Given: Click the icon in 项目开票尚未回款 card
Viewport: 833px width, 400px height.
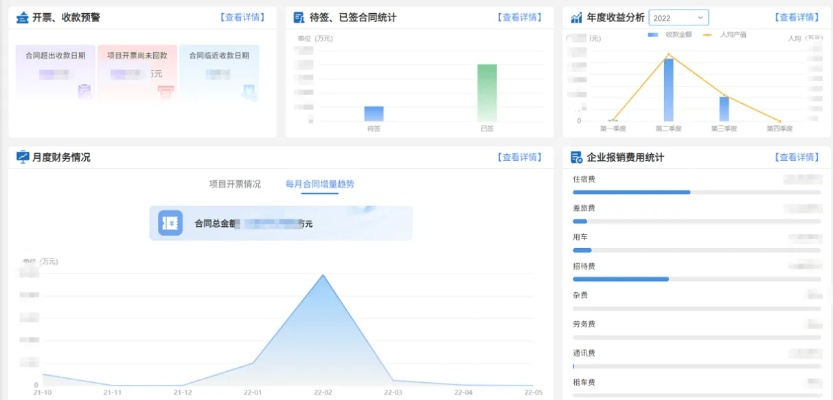Looking at the screenshot, I should pyautogui.click(x=165, y=92).
